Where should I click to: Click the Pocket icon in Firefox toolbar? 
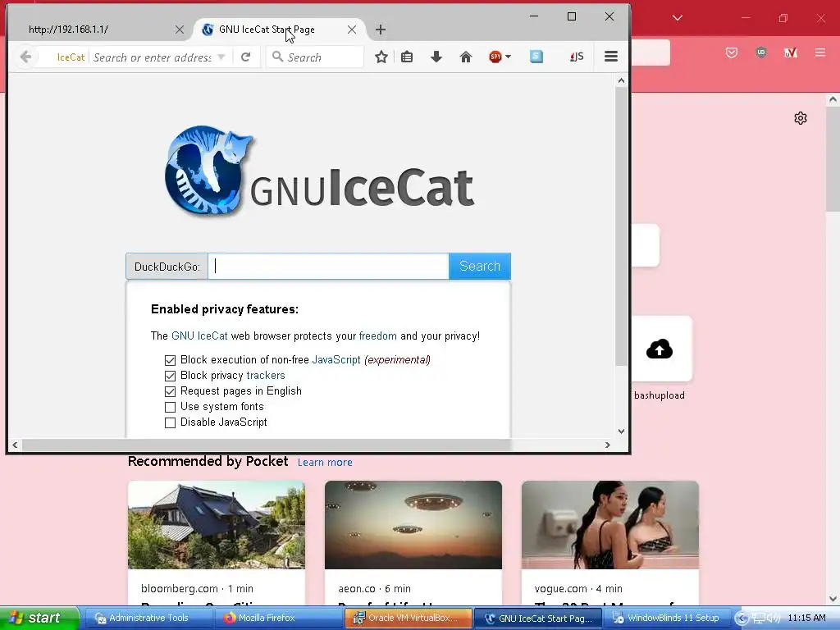732,52
